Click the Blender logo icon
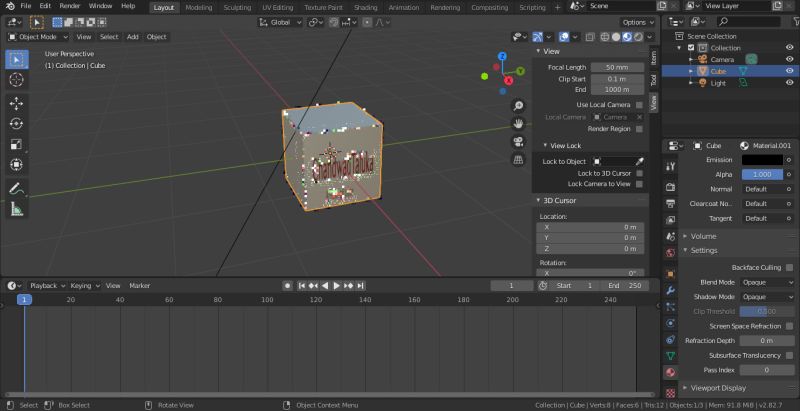The image size is (800, 411). pyautogui.click(x=10, y=6)
